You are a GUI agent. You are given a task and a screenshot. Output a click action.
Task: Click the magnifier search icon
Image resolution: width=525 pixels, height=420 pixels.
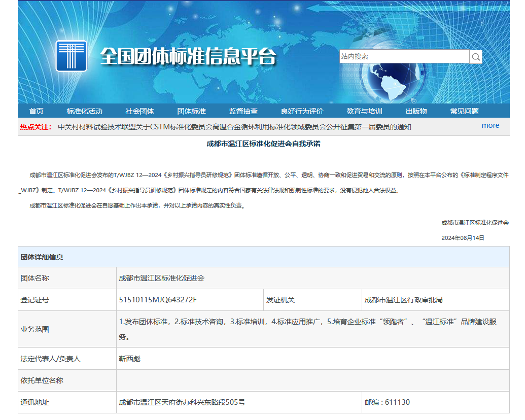[476, 57]
